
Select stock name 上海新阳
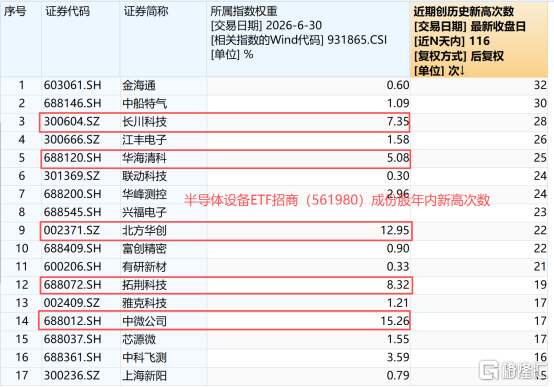[x=145, y=376]
